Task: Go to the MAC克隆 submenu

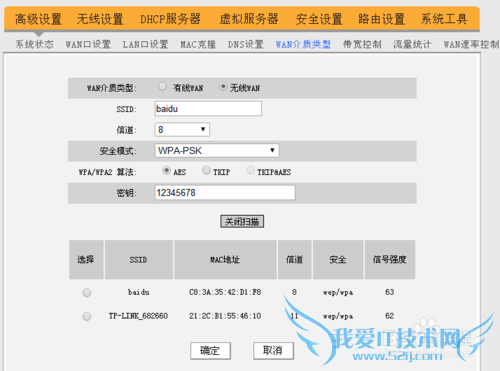Action: (x=198, y=44)
